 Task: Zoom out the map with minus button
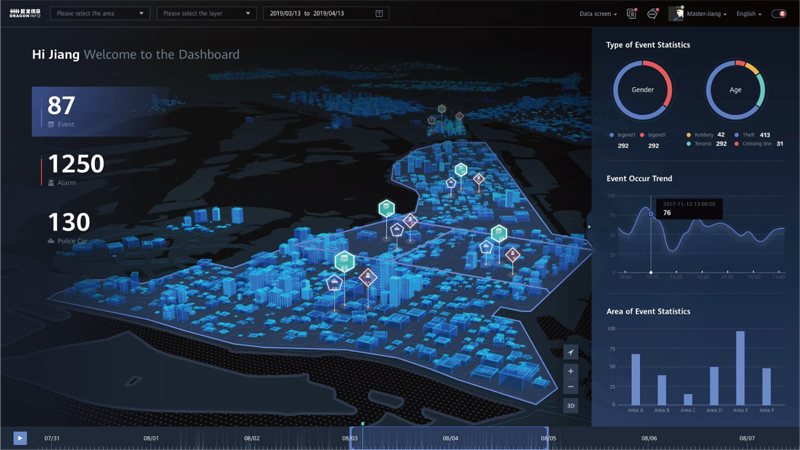(571, 387)
